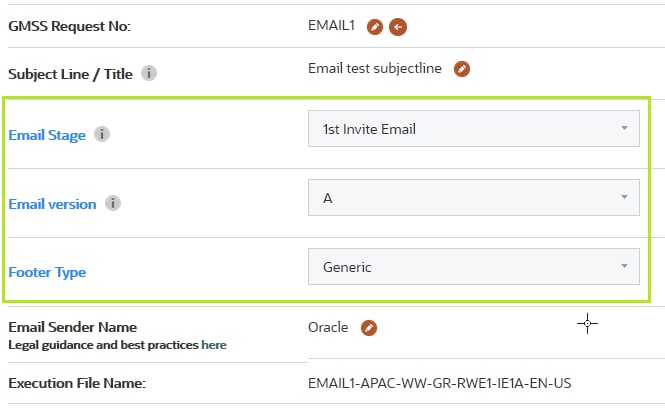665x413 pixels.
Task: Expand the Email version dropdown
Action: [x=473, y=198]
